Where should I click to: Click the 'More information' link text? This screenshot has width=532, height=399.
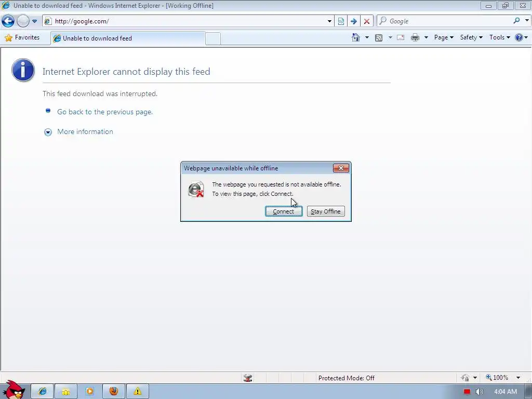(x=85, y=131)
